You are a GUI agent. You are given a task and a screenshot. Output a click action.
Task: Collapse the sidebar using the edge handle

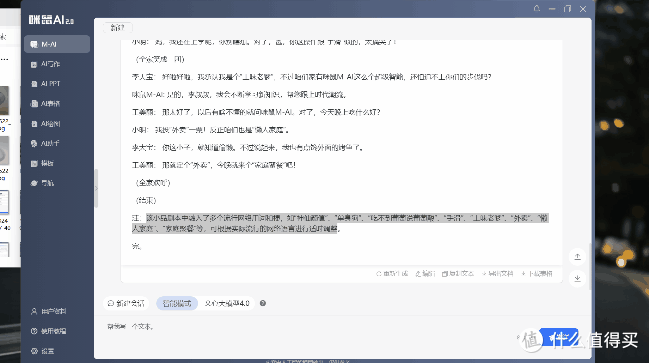[x=96, y=188]
